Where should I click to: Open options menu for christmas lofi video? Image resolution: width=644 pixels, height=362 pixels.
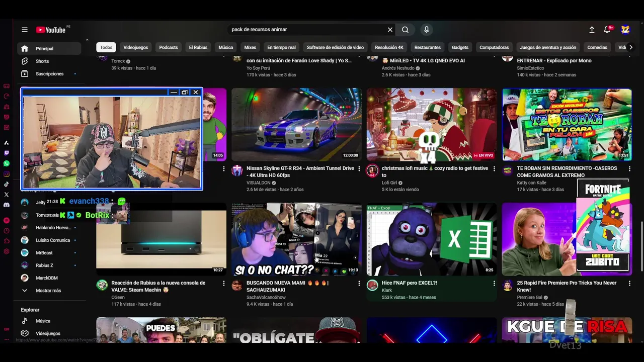[x=494, y=169]
